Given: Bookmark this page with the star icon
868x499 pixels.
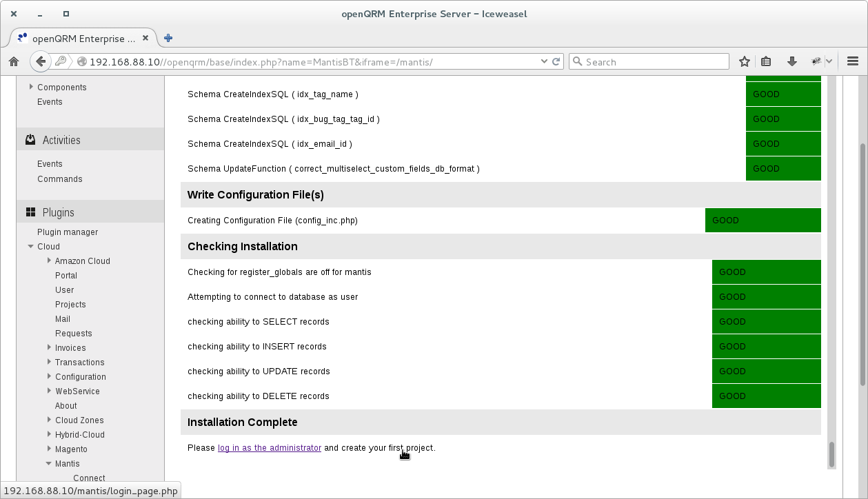Looking at the screenshot, I should pyautogui.click(x=745, y=61).
